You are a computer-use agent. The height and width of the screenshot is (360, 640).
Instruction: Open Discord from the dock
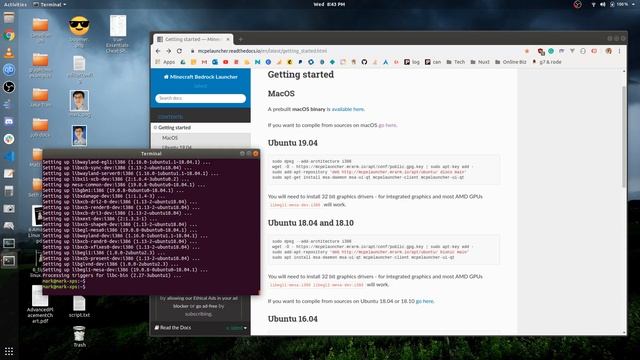pyautogui.click(x=9, y=121)
